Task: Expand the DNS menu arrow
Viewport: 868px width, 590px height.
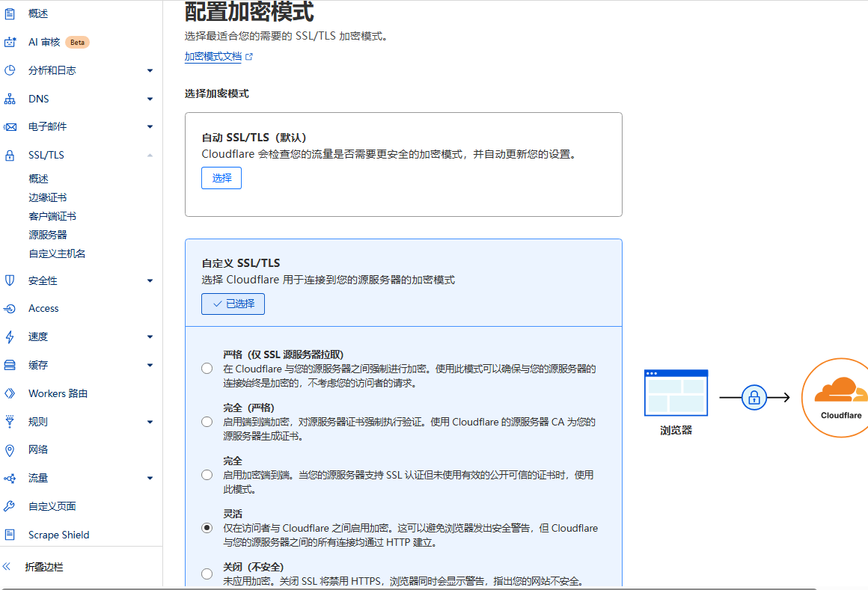Action: pyautogui.click(x=150, y=99)
